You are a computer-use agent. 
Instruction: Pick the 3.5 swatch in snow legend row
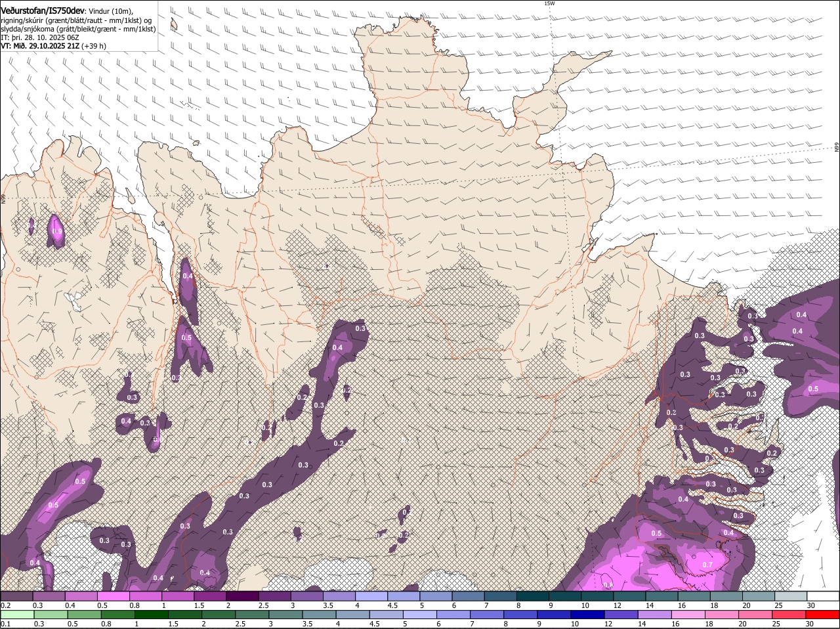click(339, 596)
